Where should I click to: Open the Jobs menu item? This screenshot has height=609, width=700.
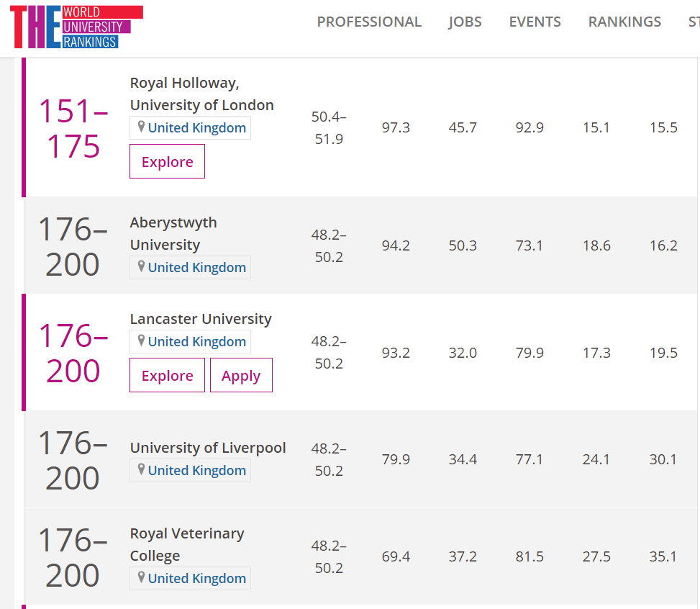(465, 22)
